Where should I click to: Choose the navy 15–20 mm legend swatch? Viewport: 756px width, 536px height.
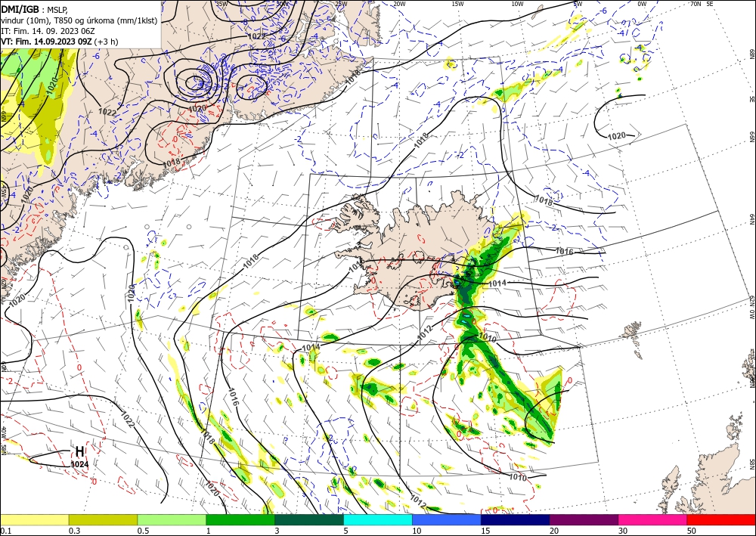coord(516,519)
